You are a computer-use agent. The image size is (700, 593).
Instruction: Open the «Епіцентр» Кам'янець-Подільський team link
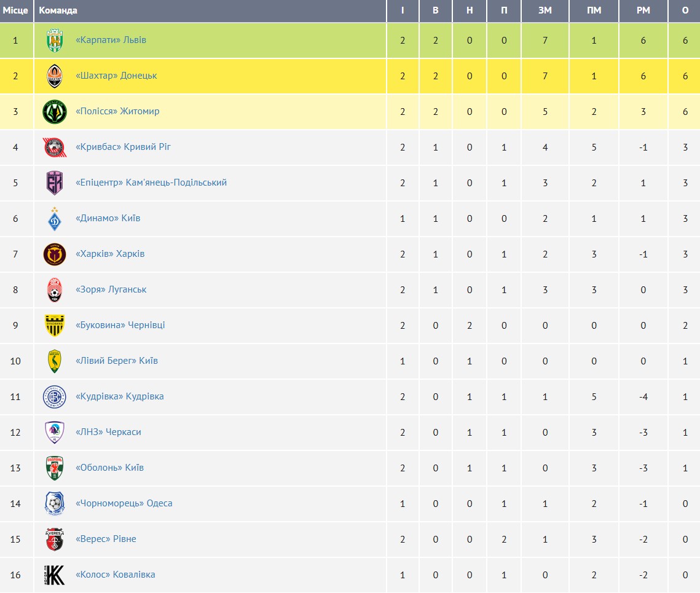click(x=151, y=182)
